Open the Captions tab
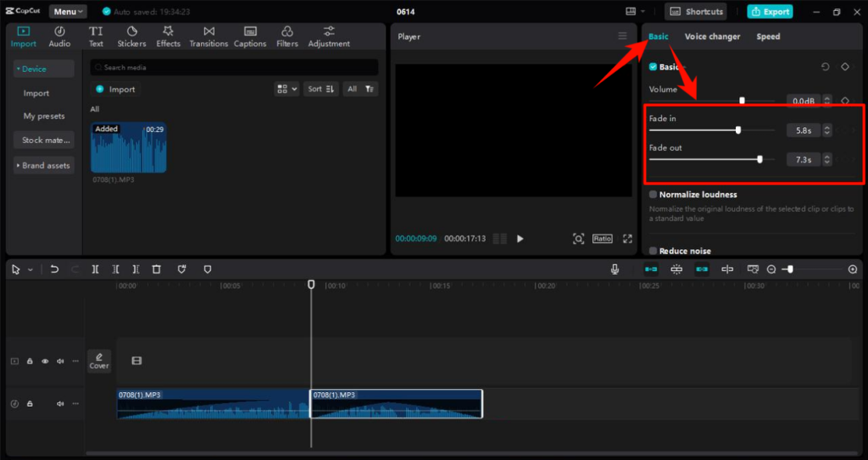Viewport: 868px width, 460px height. pyautogui.click(x=250, y=36)
